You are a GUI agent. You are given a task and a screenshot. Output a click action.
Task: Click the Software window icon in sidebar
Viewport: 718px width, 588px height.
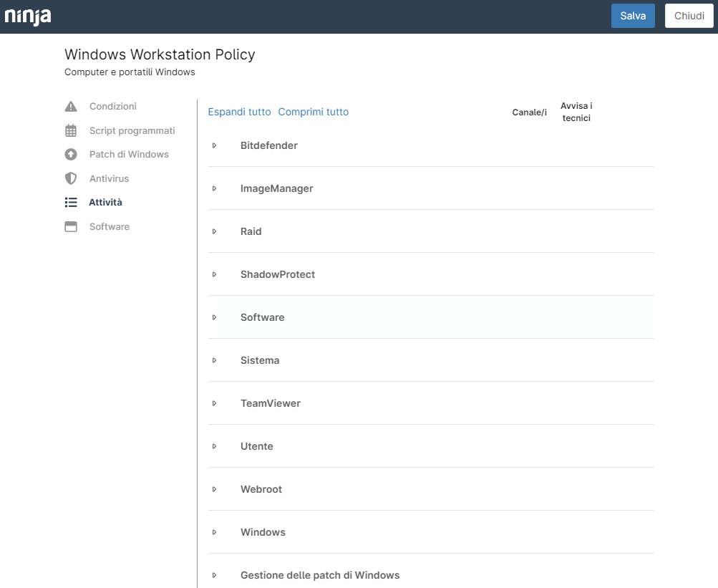(71, 226)
